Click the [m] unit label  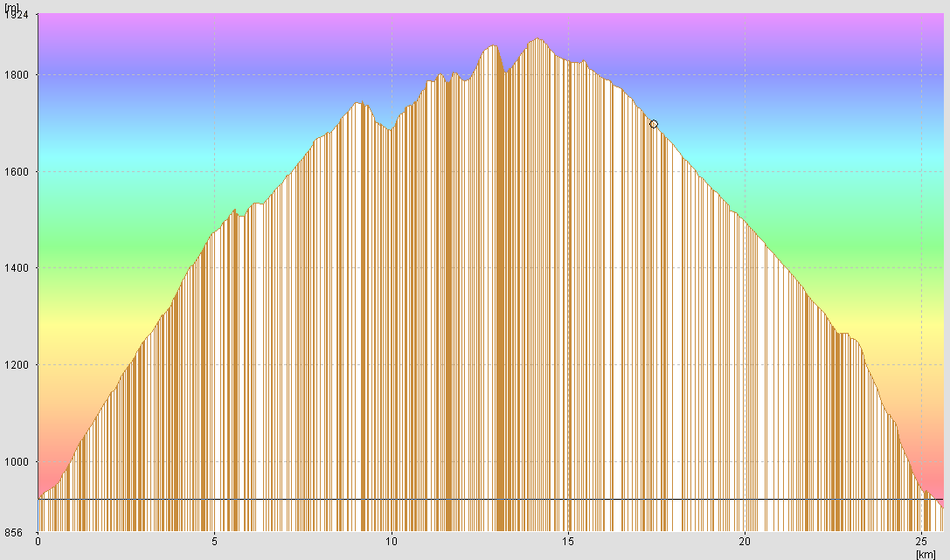coord(10,6)
